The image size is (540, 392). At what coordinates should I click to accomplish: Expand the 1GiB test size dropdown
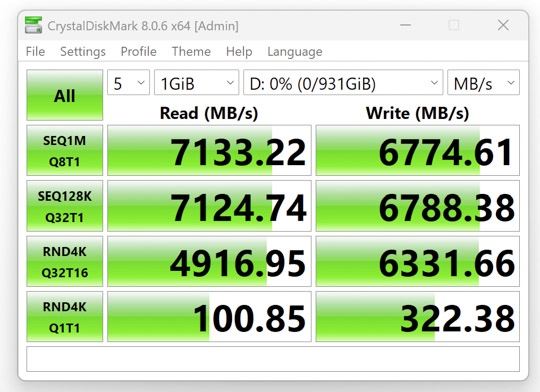point(196,83)
